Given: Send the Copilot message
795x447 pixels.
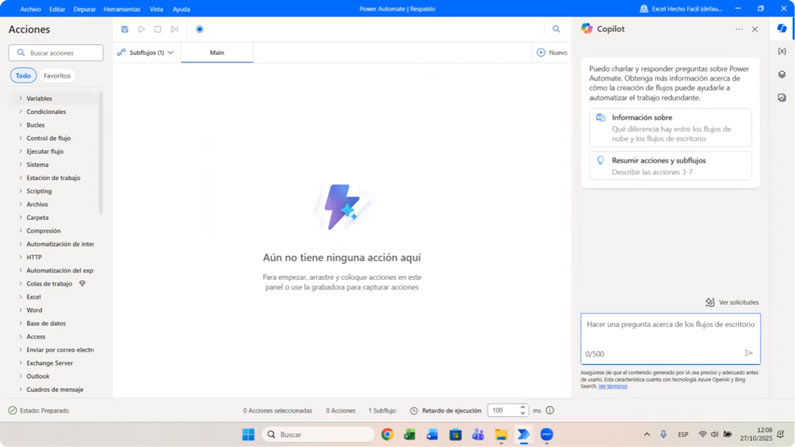Looking at the screenshot, I should click(x=748, y=353).
